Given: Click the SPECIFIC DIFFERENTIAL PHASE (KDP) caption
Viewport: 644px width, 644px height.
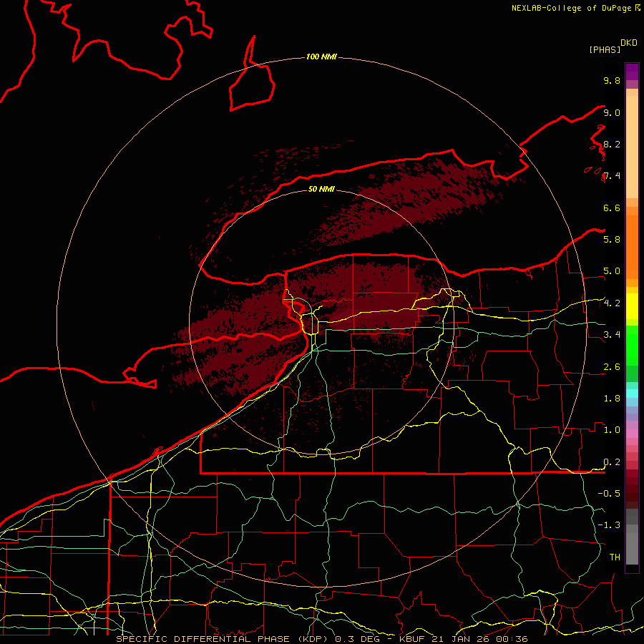Looking at the screenshot, I should [x=223, y=639].
